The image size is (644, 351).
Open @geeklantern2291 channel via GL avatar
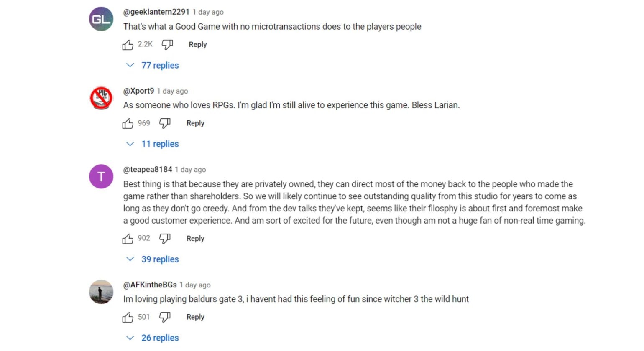[x=101, y=19]
